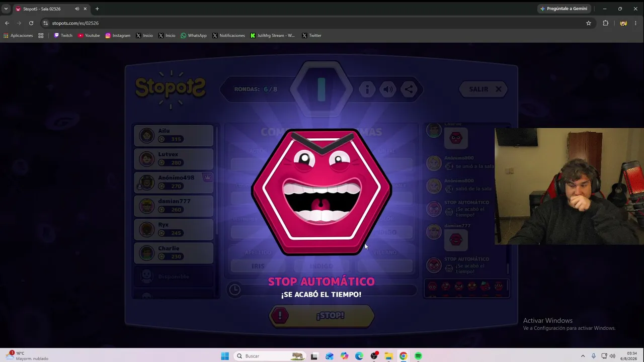Open the Twitch bookmark

coord(63,36)
